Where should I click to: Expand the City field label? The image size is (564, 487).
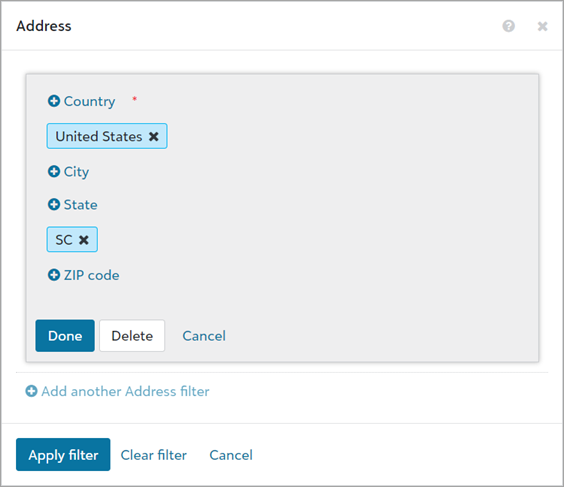tap(76, 172)
